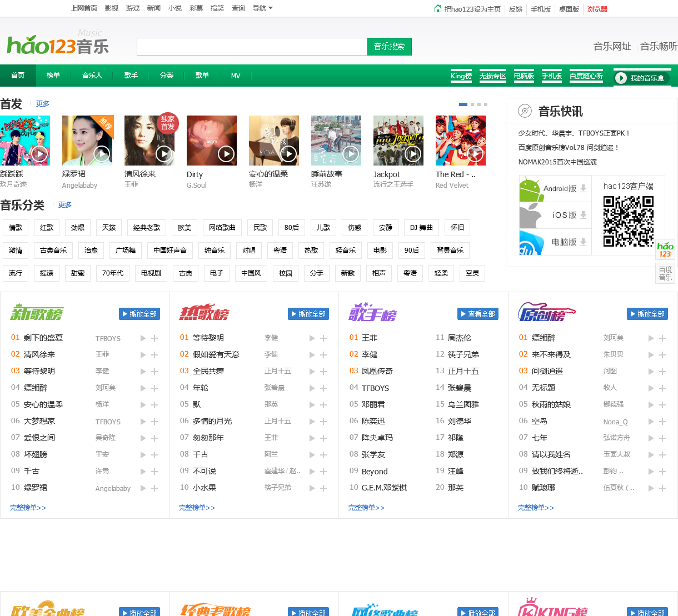Select the 空灵 category tag
This screenshot has height=616, width=678.
[x=472, y=273]
